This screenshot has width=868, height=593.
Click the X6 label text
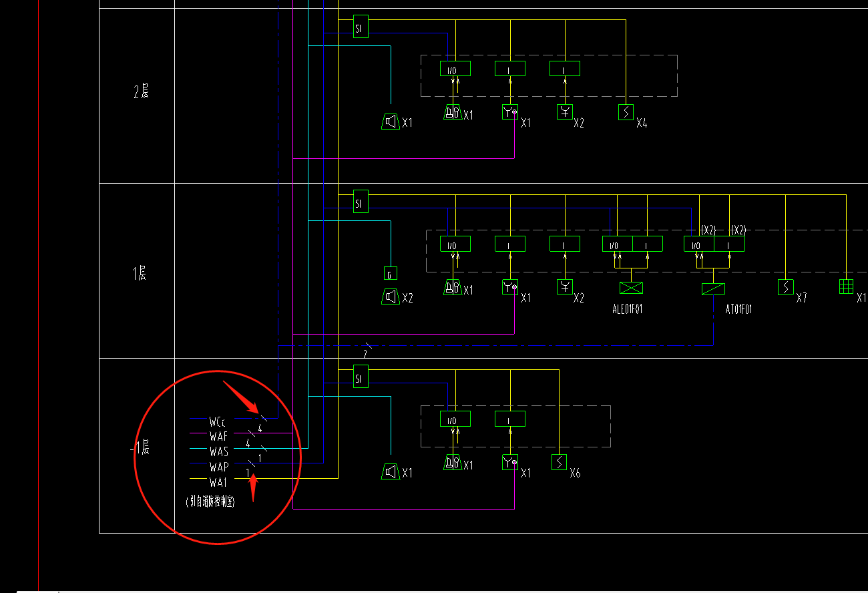[x=576, y=473]
